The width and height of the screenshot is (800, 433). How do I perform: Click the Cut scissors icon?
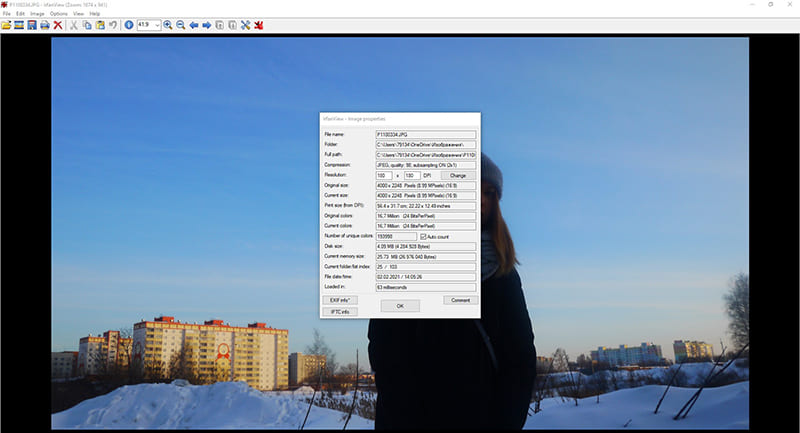click(74, 25)
